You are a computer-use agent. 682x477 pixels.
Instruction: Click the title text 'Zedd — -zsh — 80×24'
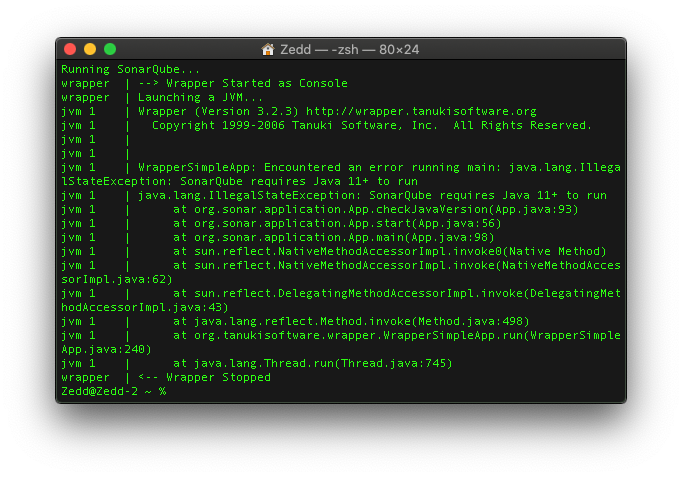tap(349, 50)
